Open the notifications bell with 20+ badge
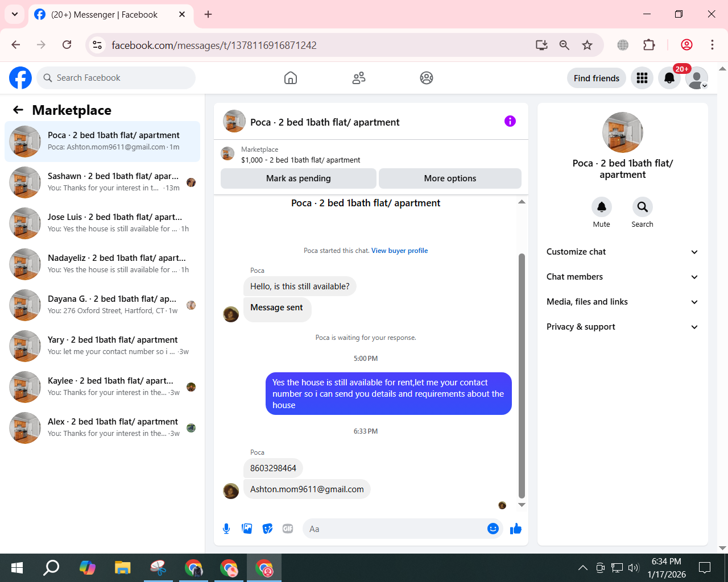Image resolution: width=728 pixels, height=582 pixels. tap(669, 78)
